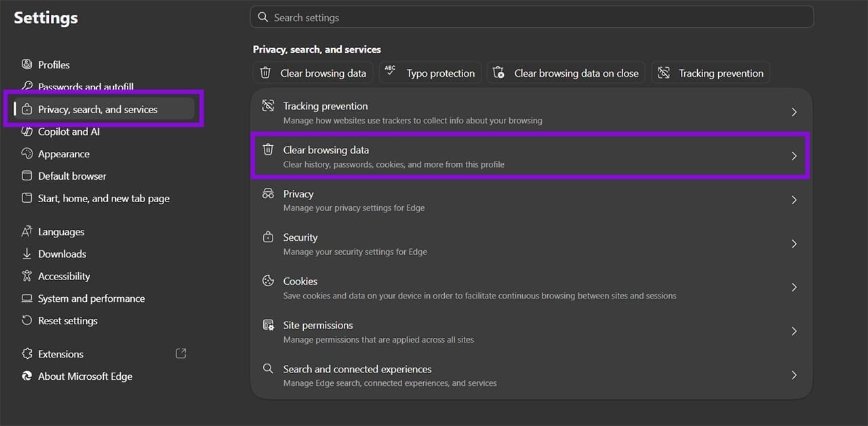
Task: Click the Extensions puzzle icon in the sidebar
Action: click(27, 354)
